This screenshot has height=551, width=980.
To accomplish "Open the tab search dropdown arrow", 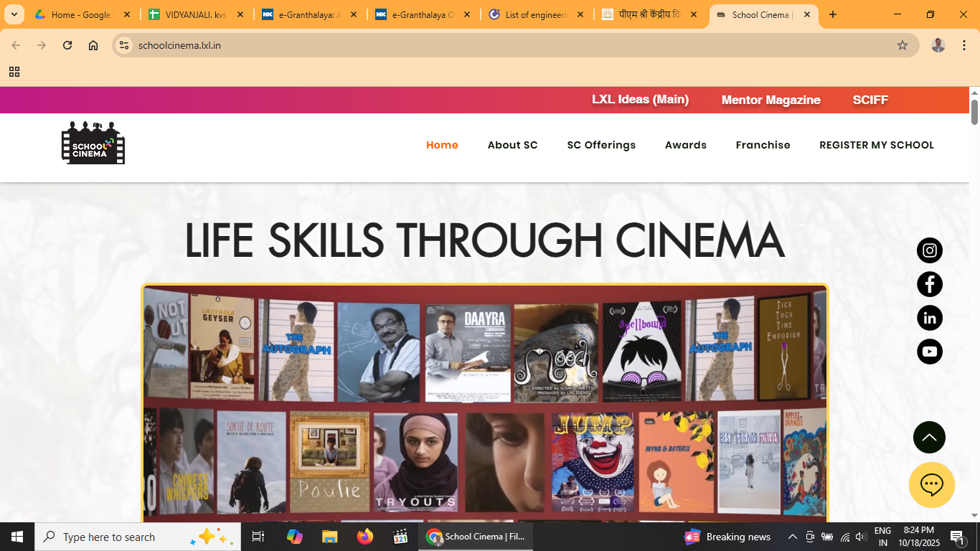I will click(14, 14).
